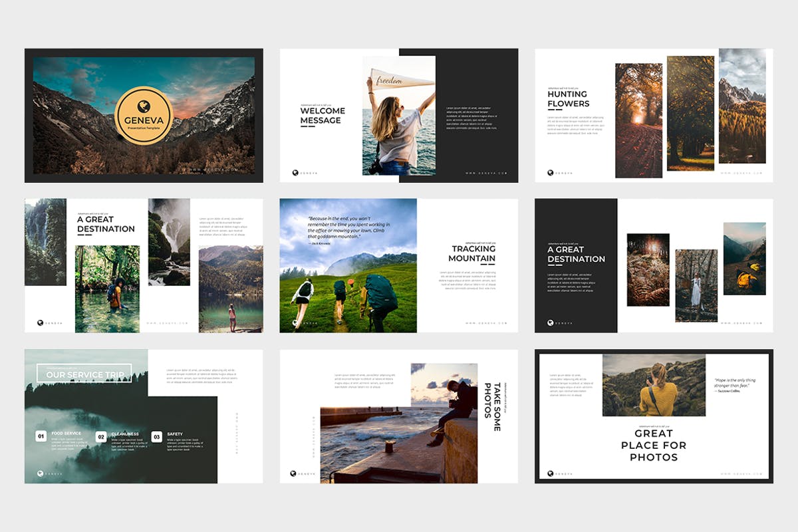Click the globe icon on the Hunting Flowers slide
Image resolution: width=798 pixels, height=532 pixels.
pos(550,172)
